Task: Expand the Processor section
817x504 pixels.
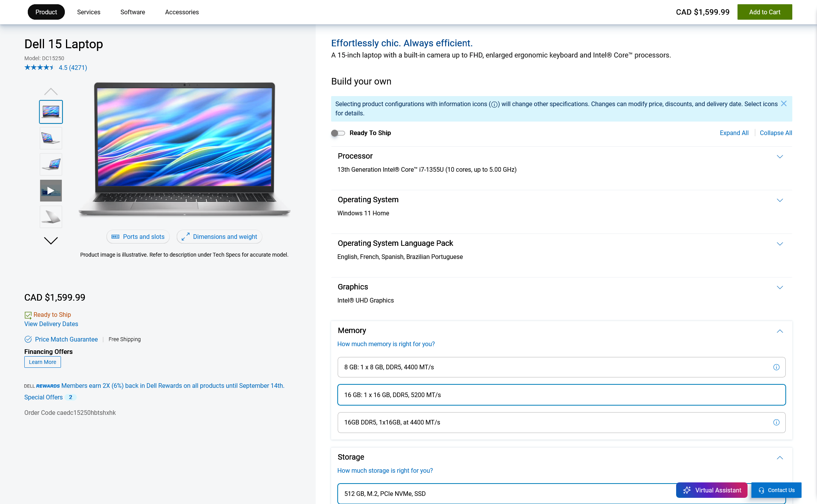Action: coord(780,157)
